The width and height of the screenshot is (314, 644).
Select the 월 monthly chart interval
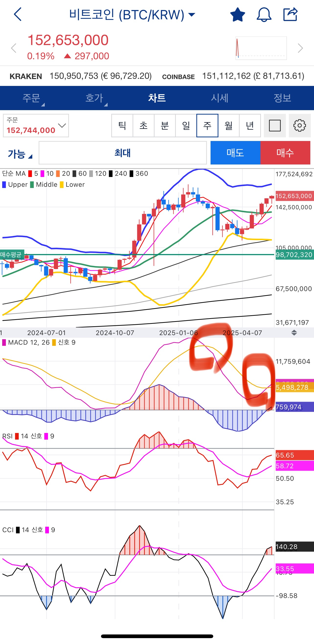point(229,126)
